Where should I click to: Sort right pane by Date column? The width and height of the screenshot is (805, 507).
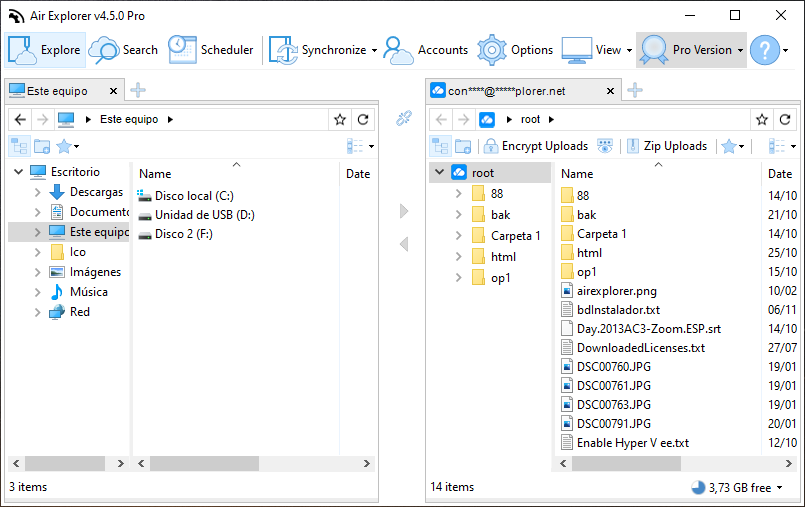(x=780, y=173)
